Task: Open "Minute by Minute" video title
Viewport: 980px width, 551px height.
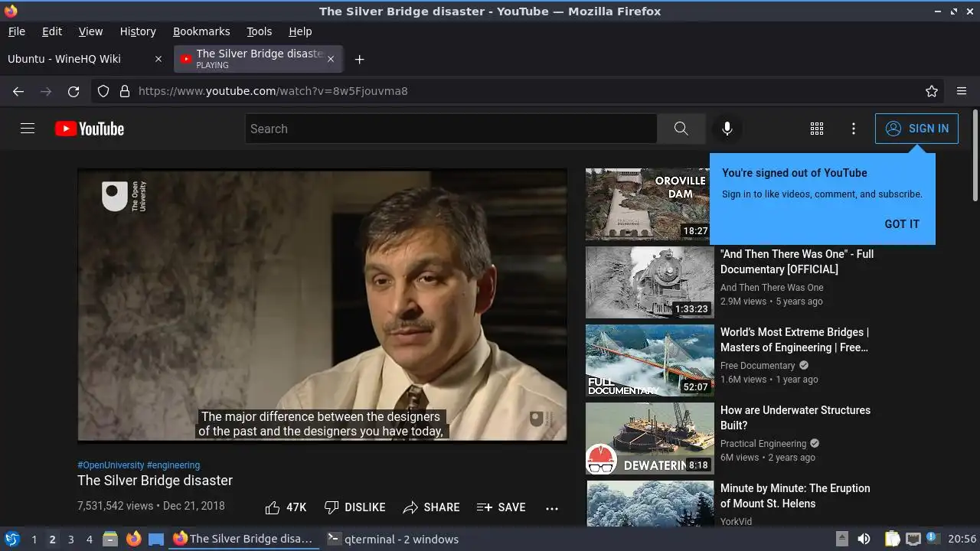Action: 795,496
